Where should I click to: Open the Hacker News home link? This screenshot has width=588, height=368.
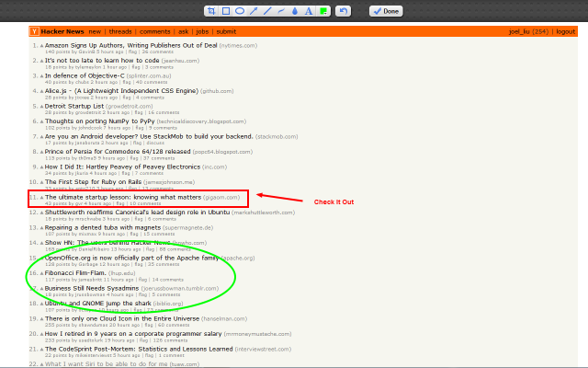pos(62,31)
